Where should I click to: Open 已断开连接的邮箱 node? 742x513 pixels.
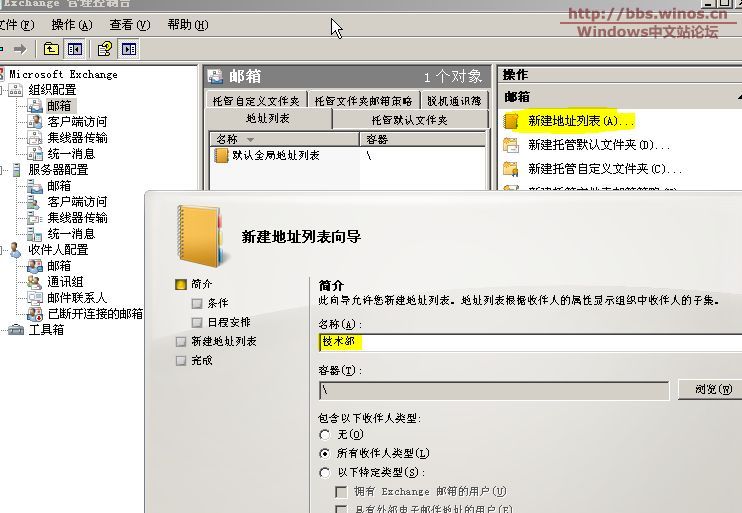pyautogui.click(x=95, y=314)
